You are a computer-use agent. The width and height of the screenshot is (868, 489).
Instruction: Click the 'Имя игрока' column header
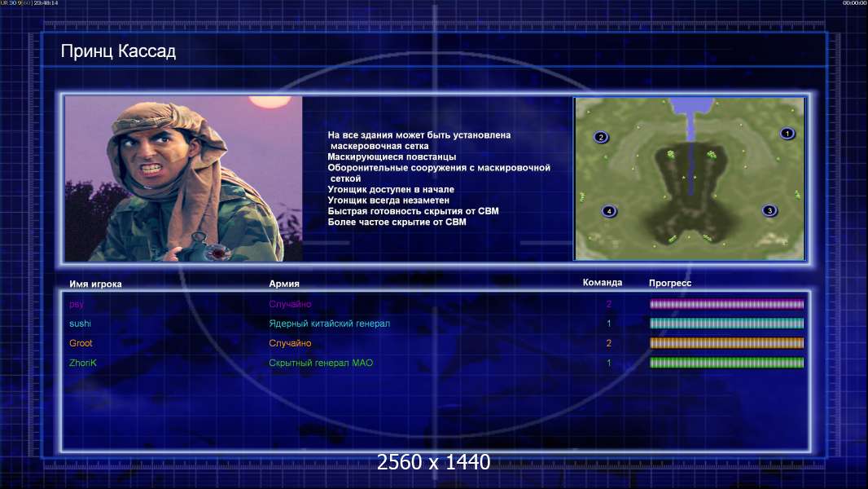pos(95,284)
